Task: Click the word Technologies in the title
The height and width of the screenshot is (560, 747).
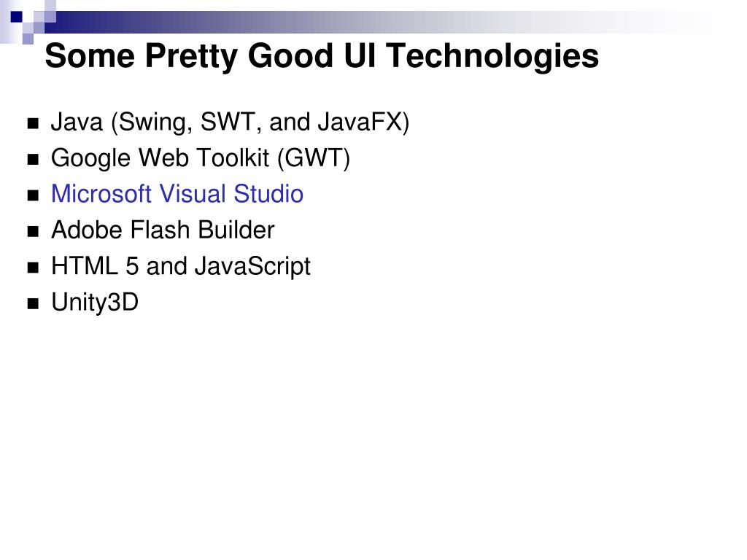Action: tap(492, 56)
